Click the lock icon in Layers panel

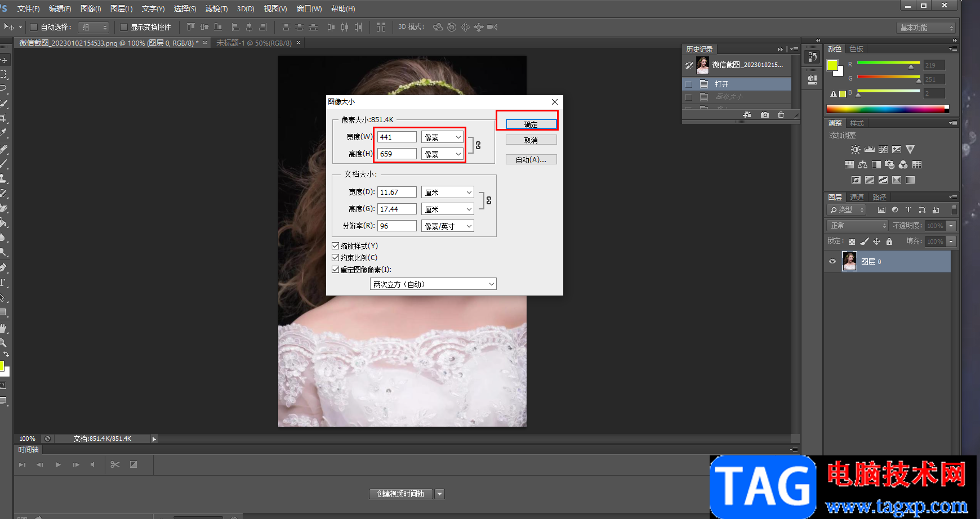tap(889, 241)
